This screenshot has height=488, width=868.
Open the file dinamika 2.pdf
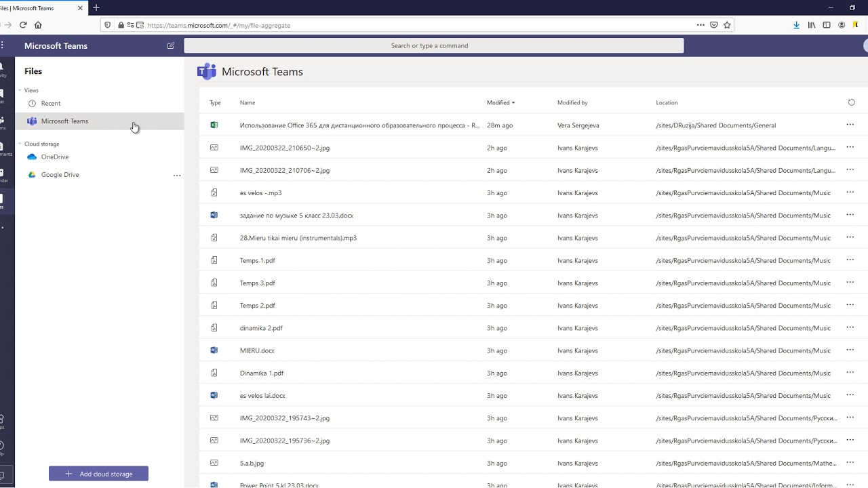point(261,328)
